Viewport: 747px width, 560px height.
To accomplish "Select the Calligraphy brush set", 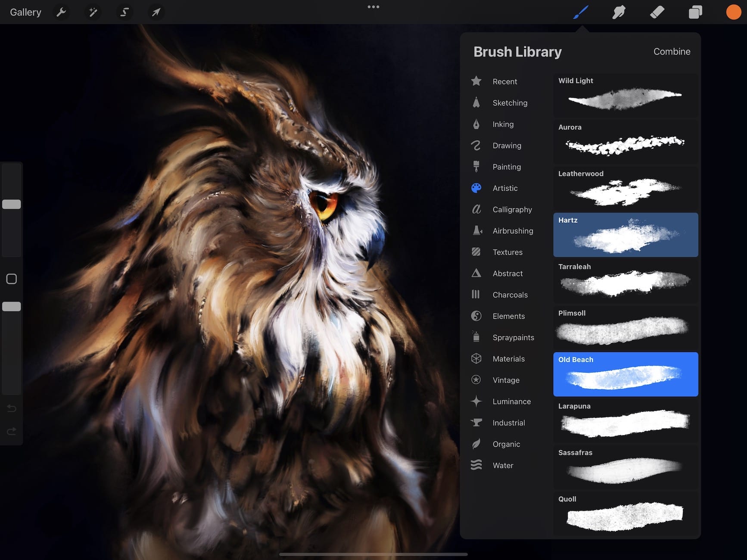I will point(512,209).
